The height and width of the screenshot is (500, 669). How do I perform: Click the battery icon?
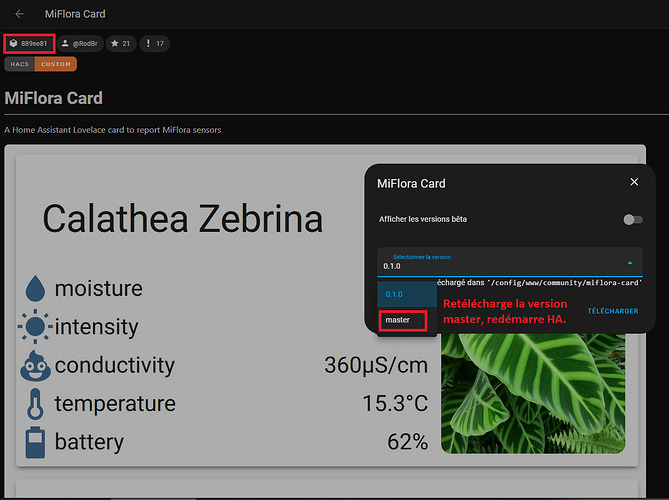point(35,442)
